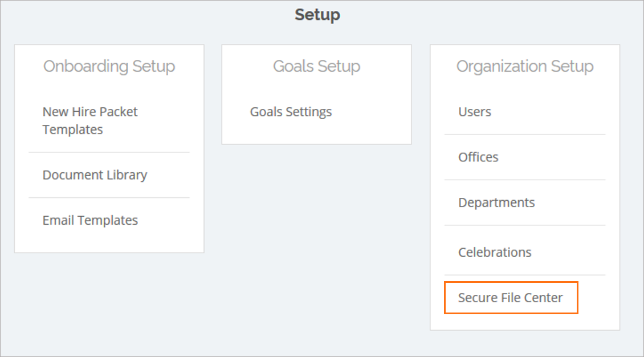The width and height of the screenshot is (644, 357).
Task: Open the Offices setup page
Action: click(478, 157)
